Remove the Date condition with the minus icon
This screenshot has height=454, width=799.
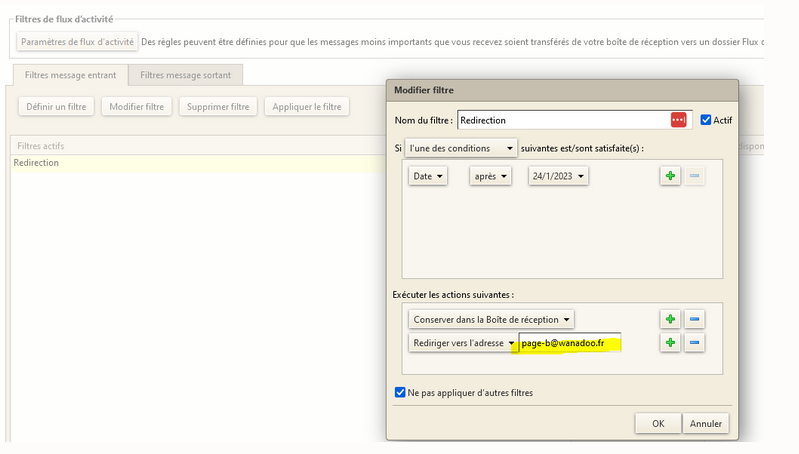click(694, 176)
